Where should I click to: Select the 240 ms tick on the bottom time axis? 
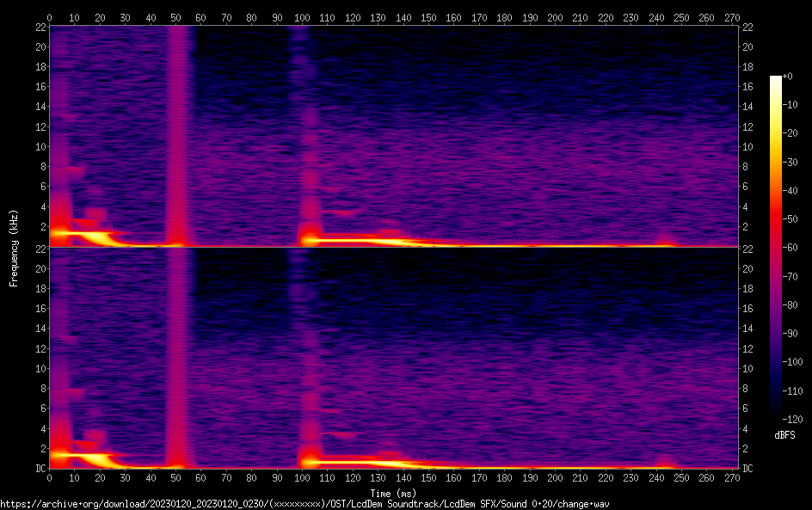coord(656,477)
